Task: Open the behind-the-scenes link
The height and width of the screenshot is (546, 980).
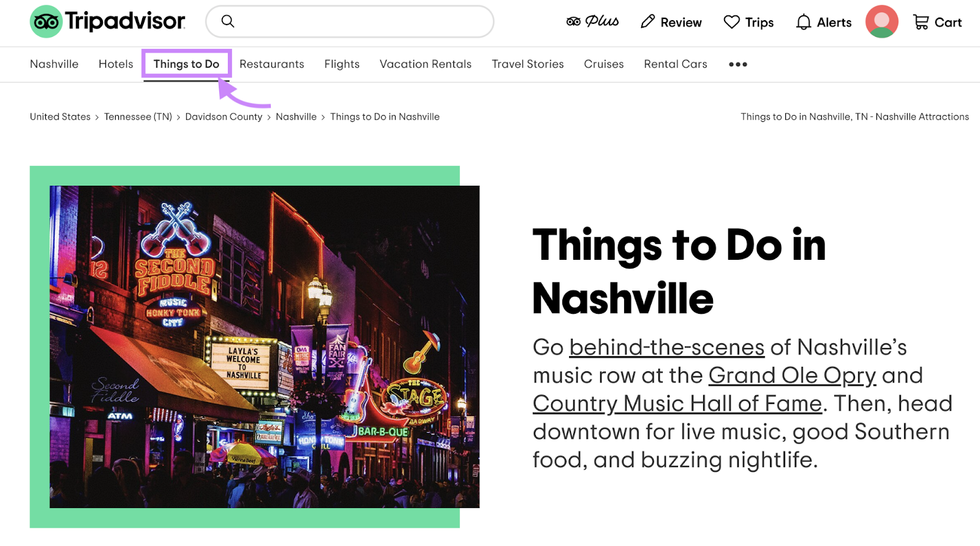Action: 667,347
